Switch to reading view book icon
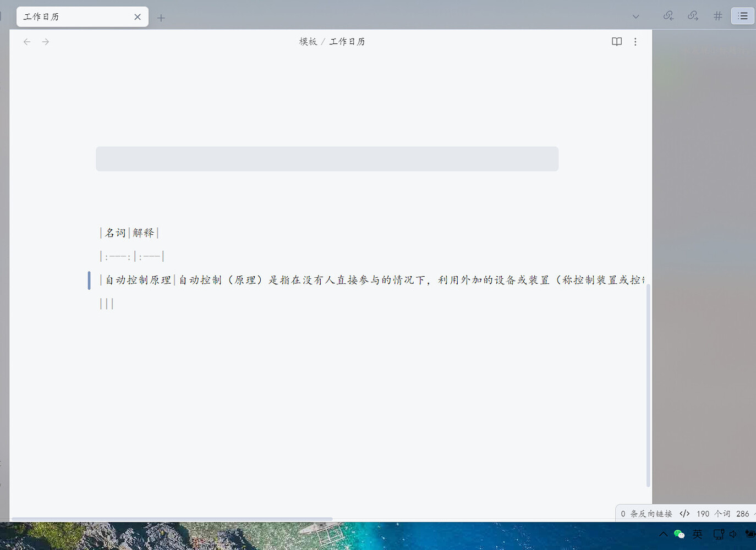 pyautogui.click(x=617, y=42)
